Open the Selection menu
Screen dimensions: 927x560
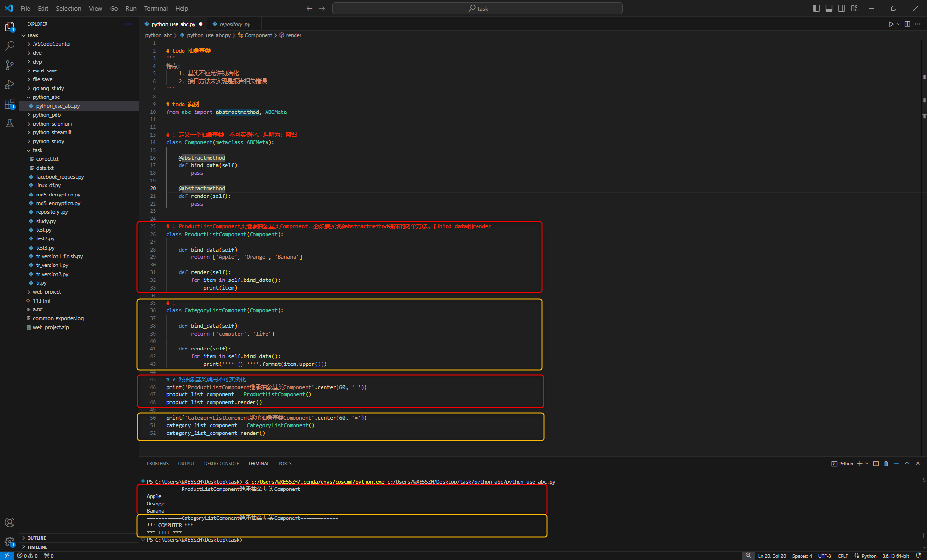point(69,8)
